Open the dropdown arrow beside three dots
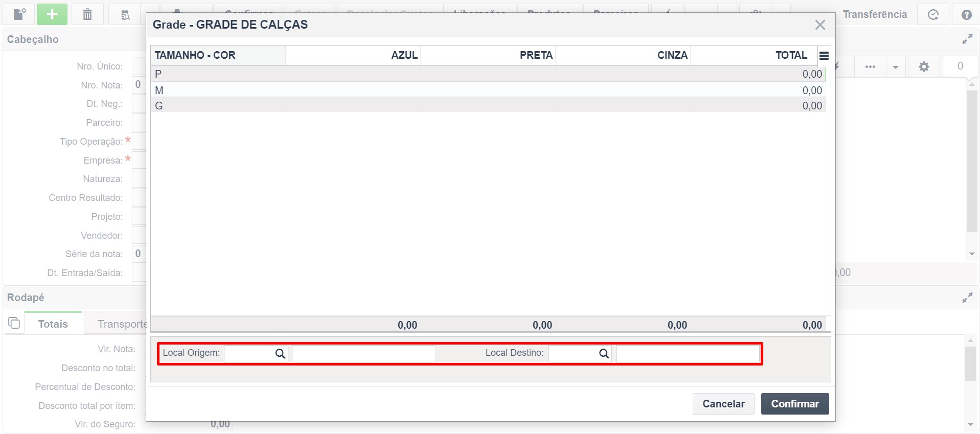This screenshot has width=980, height=434. [x=896, y=66]
